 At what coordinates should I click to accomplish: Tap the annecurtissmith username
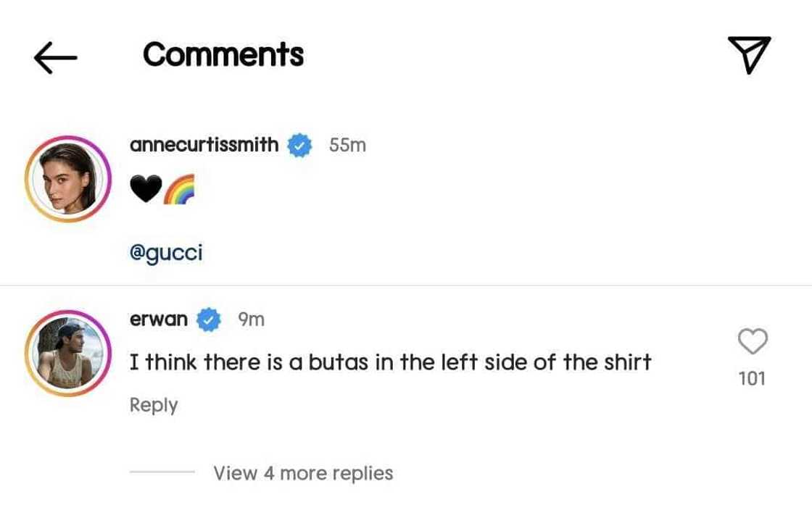click(x=204, y=145)
